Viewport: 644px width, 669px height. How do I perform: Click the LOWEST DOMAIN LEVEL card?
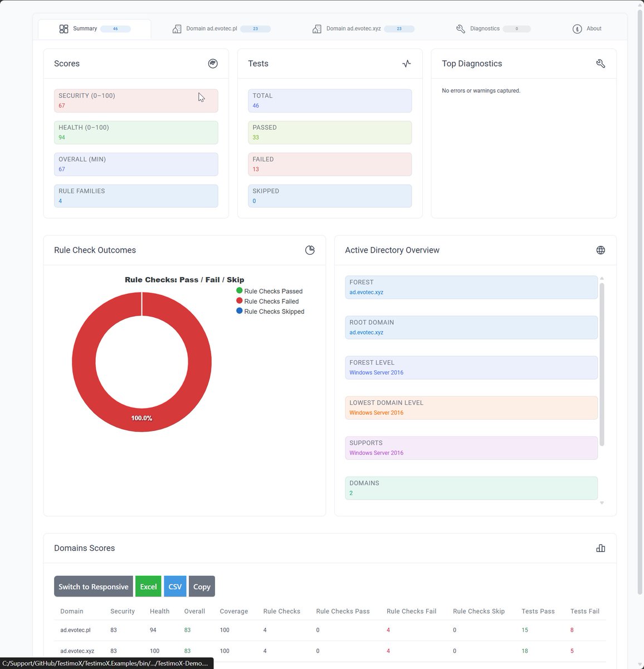[471, 408]
